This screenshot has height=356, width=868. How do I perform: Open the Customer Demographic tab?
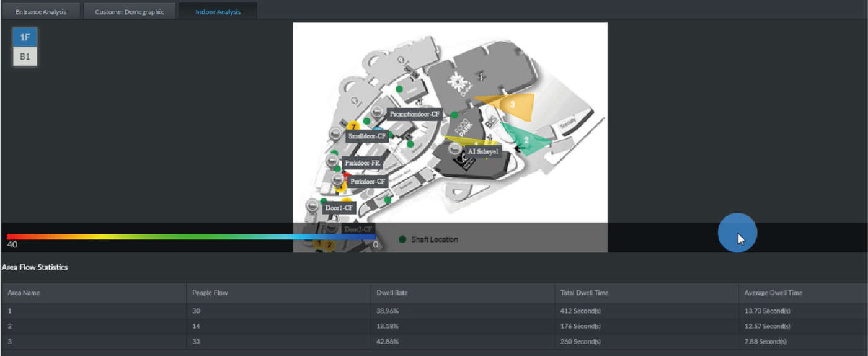129,12
